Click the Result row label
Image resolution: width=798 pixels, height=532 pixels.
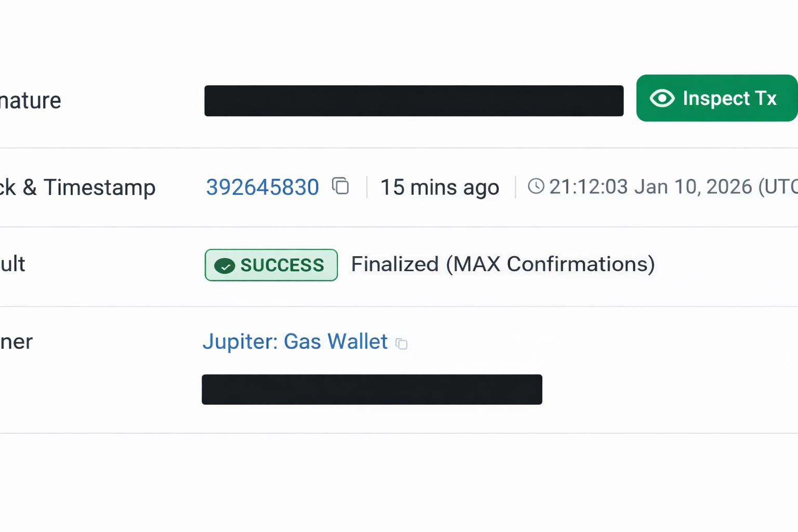(x=12, y=264)
